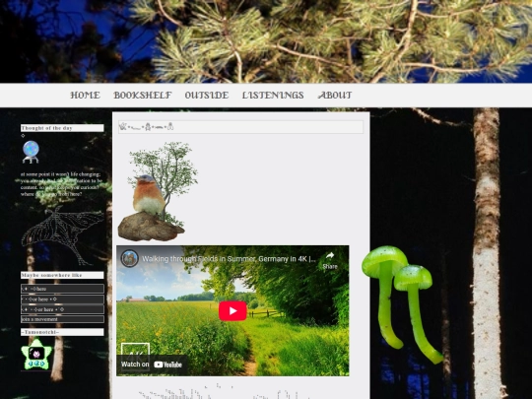
Task: Follow the third sidebar link 'or here'
Action: tap(62, 309)
